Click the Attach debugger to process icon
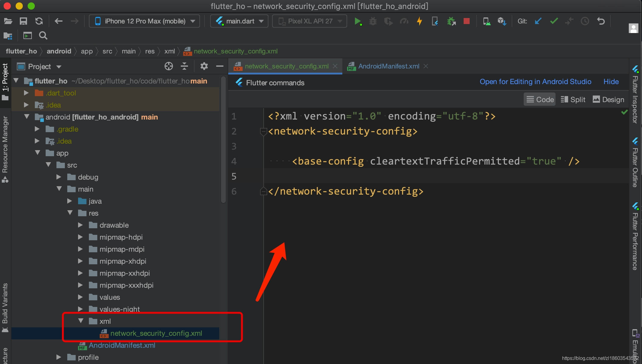 [x=451, y=21]
